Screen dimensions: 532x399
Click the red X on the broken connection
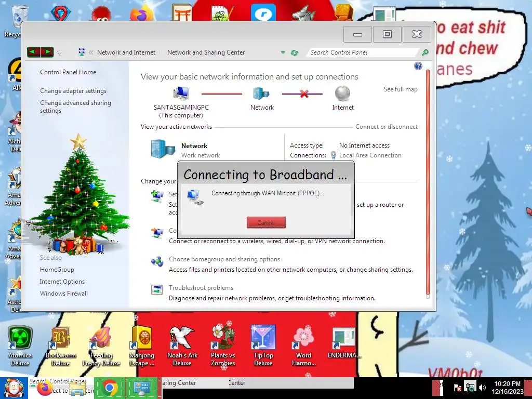coord(304,94)
